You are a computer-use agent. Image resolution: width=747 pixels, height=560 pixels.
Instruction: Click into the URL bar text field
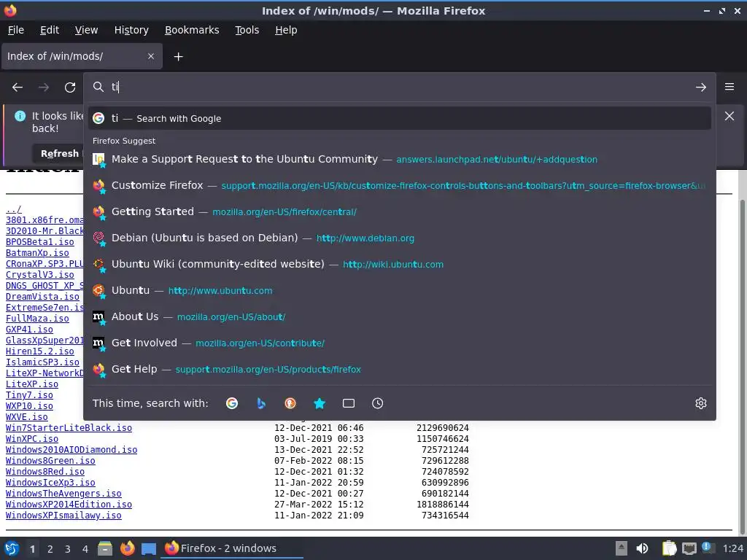click(x=400, y=87)
